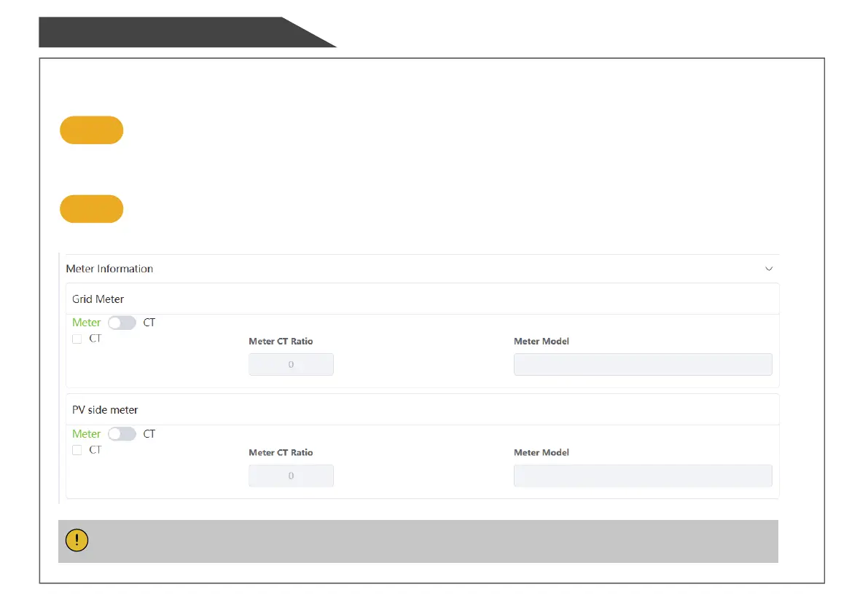Click the Grid Meter 'Meter CT Ratio' label
This screenshot has width=868, height=611.
(281, 341)
